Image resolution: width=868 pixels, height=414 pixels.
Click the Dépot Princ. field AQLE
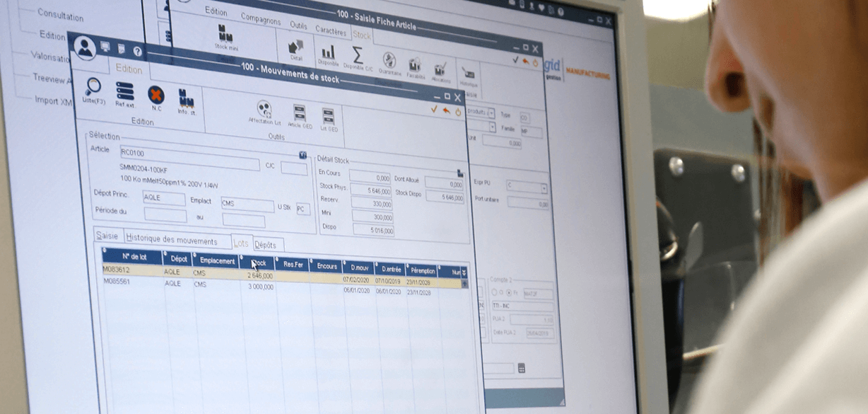pyautogui.click(x=163, y=198)
